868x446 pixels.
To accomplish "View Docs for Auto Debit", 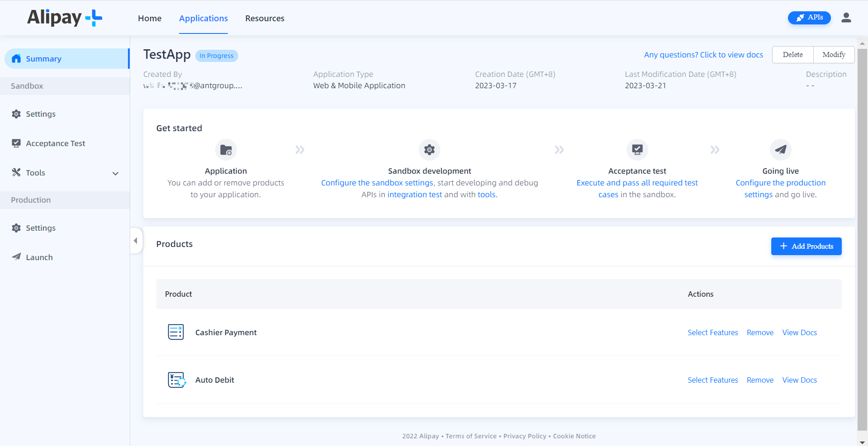I will (x=799, y=380).
